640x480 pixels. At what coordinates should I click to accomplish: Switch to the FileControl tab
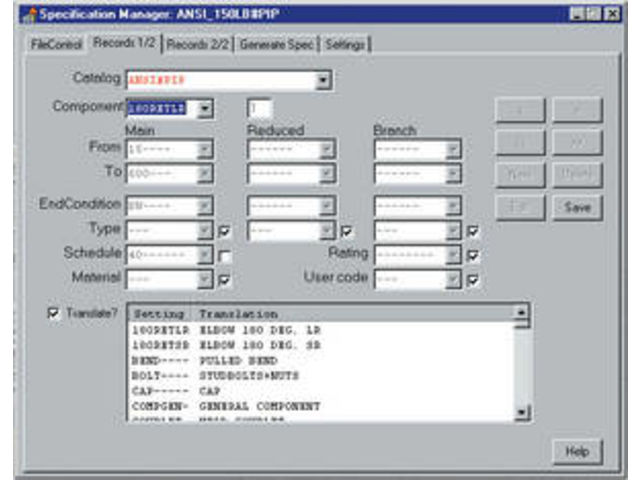point(56,44)
